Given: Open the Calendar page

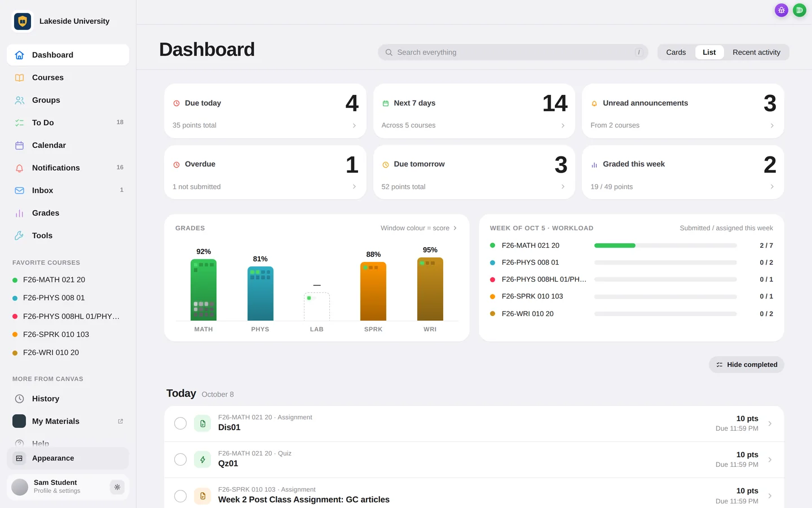Looking at the screenshot, I should pos(68,145).
